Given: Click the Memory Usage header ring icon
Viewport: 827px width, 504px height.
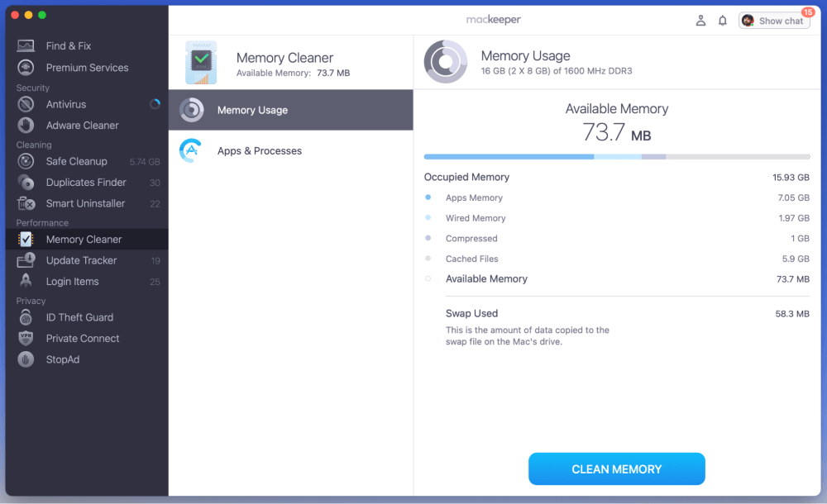Looking at the screenshot, I should tap(446, 62).
